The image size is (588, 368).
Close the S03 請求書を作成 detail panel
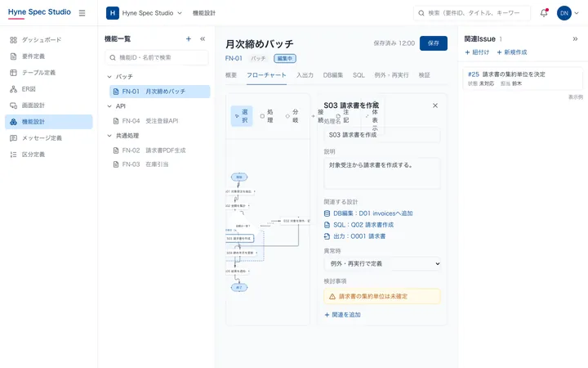coord(435,105)
